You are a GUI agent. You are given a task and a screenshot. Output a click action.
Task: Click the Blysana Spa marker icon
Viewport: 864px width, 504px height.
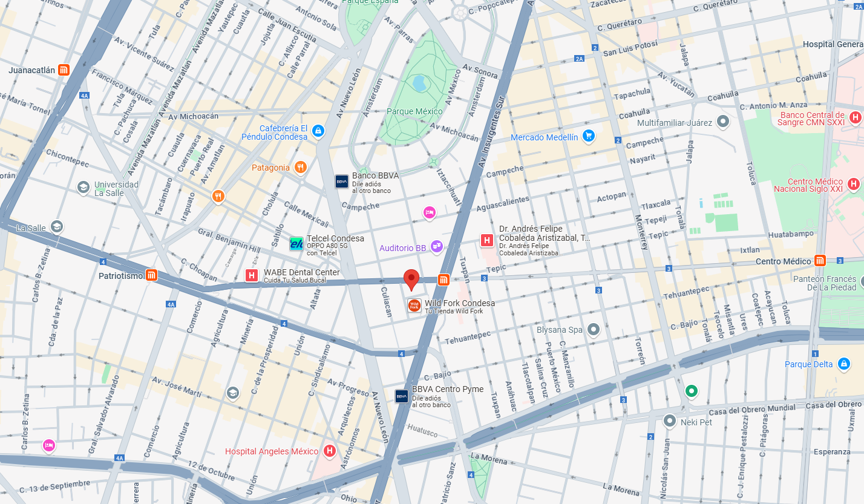[x=594, y=329]
